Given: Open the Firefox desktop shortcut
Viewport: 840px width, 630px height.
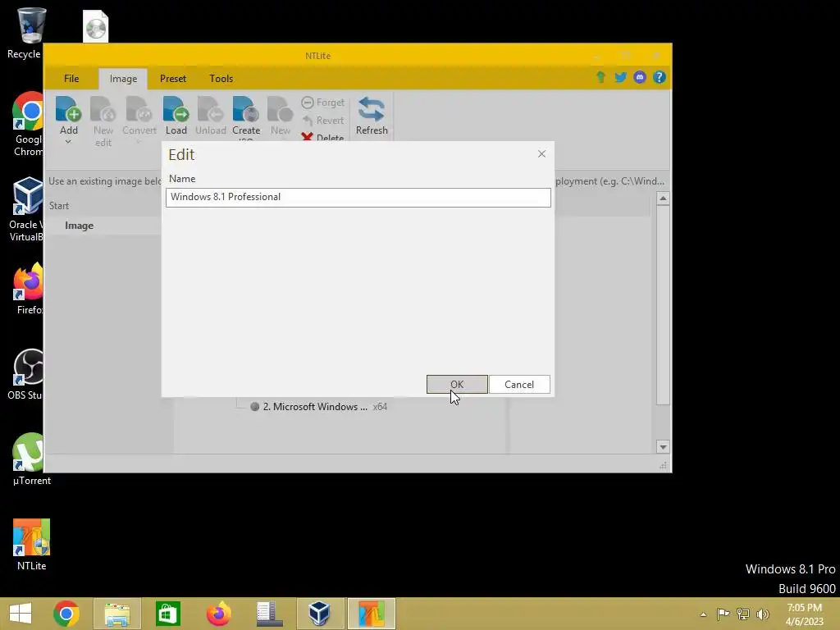Looking at the screenshot, I should (29, 289).
